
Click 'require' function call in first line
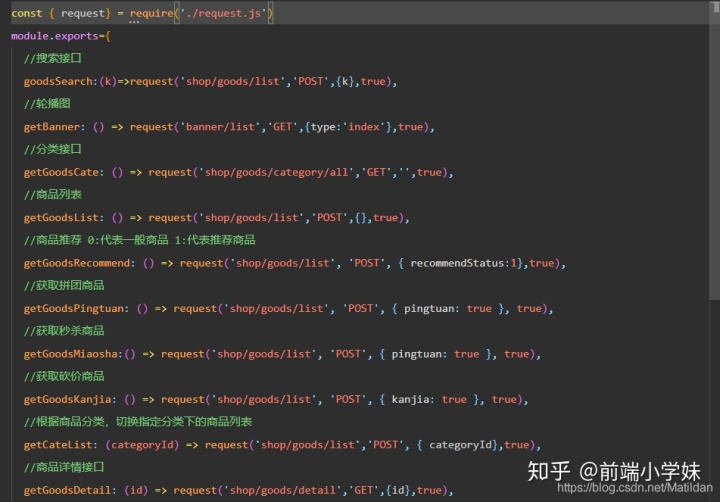(152, 13)
